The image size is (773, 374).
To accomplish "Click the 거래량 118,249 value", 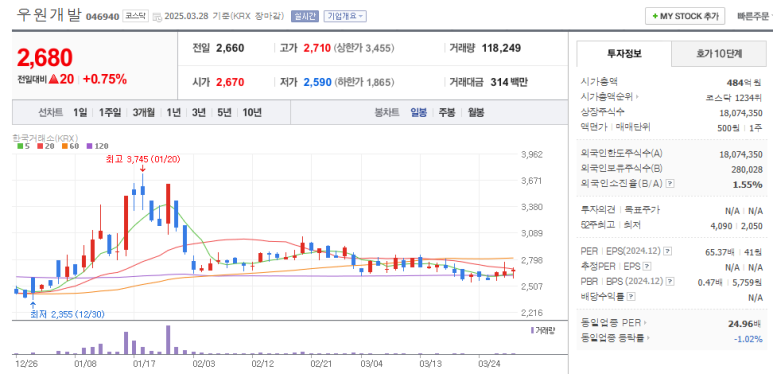I will click(501, 48).
